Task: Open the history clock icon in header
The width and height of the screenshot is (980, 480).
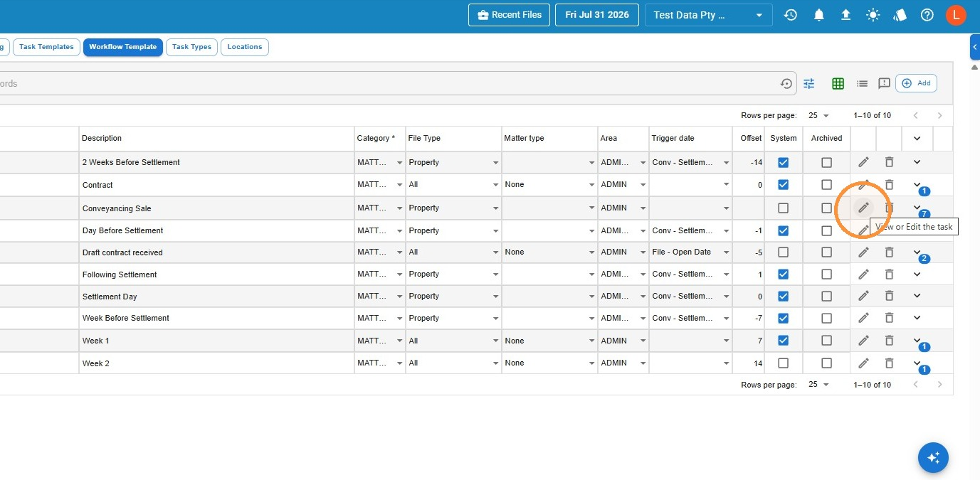Action: pos(791,15)
